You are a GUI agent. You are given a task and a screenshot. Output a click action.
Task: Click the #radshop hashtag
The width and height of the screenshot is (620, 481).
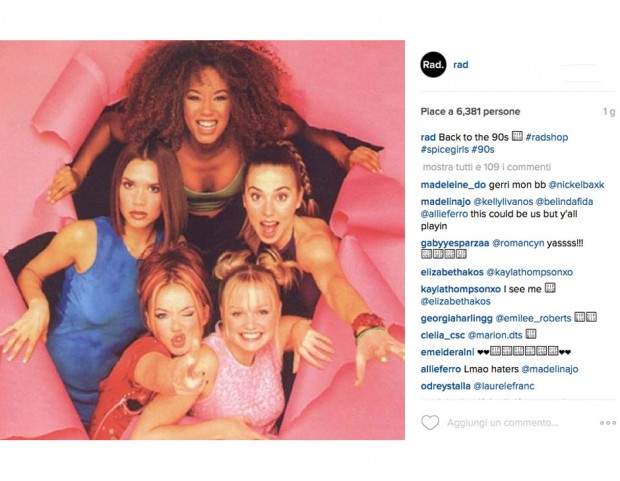[x=547, y=137]
